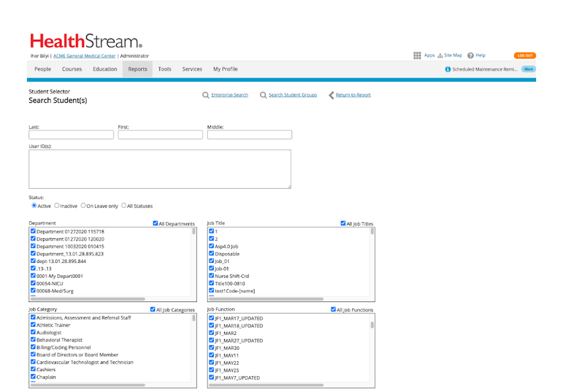This screenshot has height=392, width=563.
Task: Open the People menu
Action: [43, 69]
